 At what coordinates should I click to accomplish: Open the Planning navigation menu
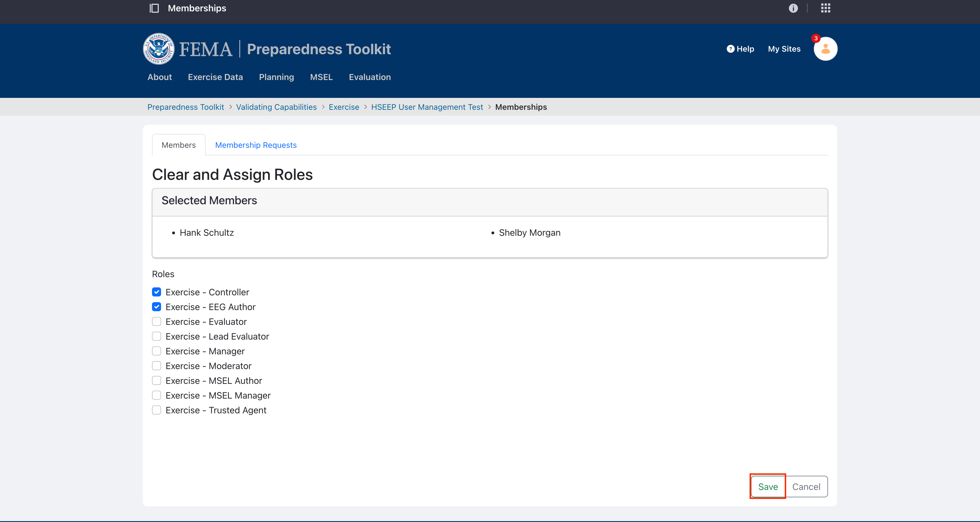click(x=276, y=77)
